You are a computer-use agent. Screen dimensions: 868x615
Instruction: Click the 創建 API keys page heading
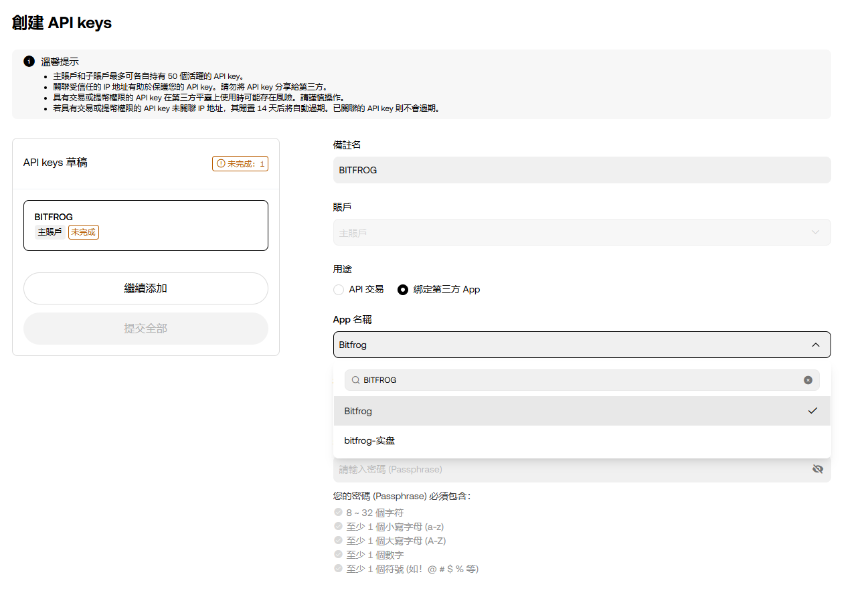click(x=62, y=23)
